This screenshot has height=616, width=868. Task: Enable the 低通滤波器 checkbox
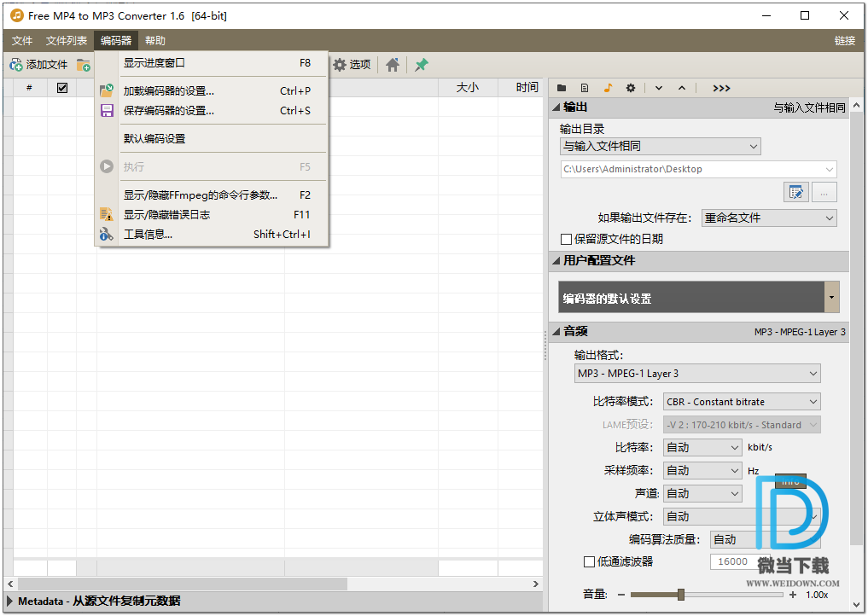coord(590,561)
